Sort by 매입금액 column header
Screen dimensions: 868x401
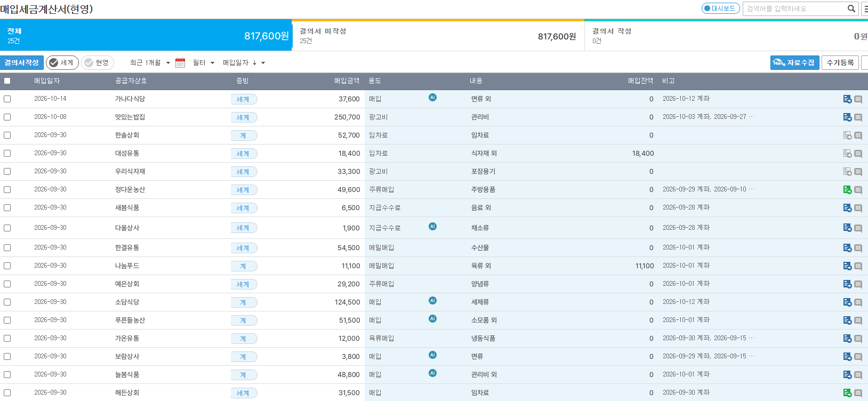[347, 81]
